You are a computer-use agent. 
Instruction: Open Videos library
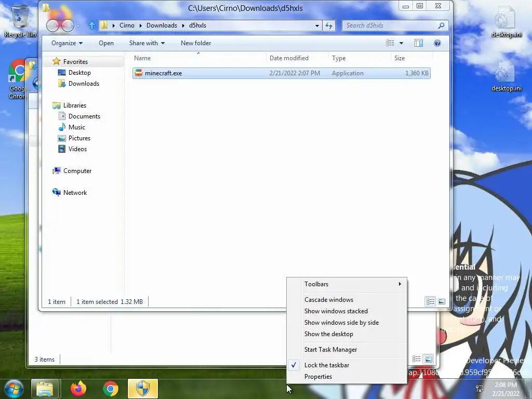click(x=77, y=149)
